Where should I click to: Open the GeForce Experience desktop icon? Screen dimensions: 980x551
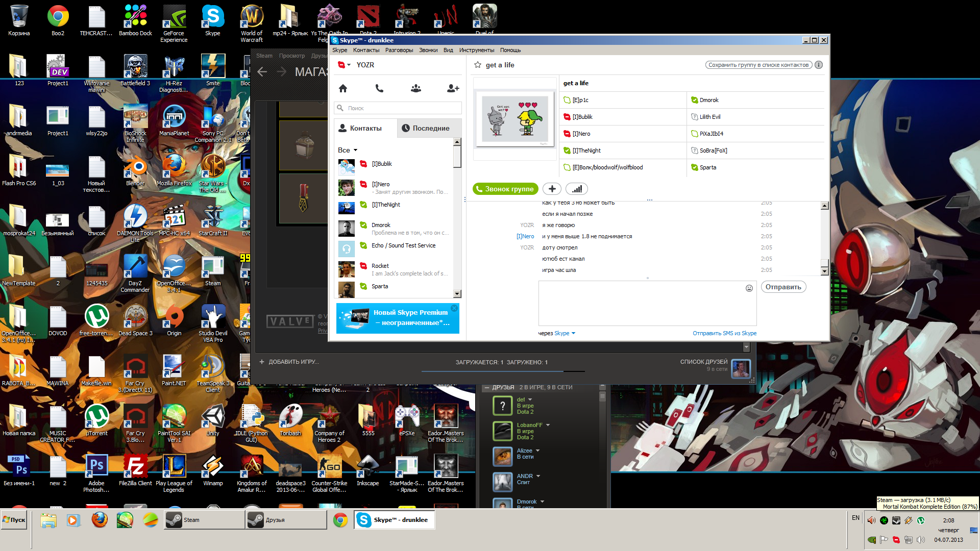tap(174, 23)
